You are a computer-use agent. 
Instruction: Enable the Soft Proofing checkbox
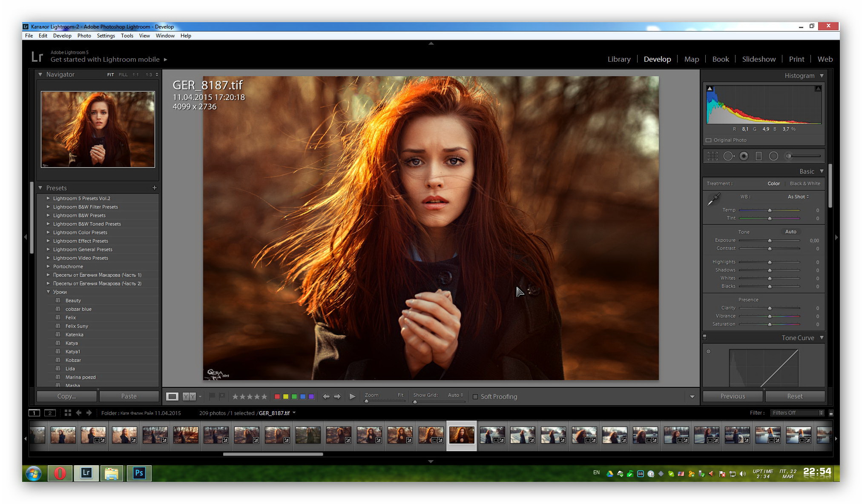point(475,397)
